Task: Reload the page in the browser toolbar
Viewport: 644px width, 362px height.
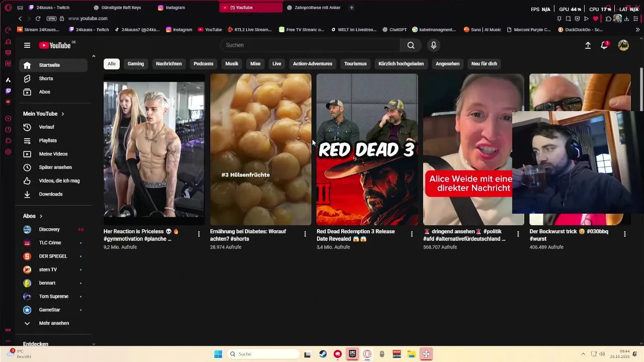Action: [38, 19]
